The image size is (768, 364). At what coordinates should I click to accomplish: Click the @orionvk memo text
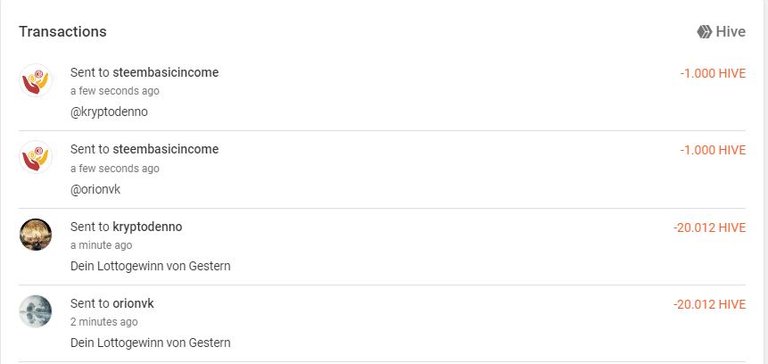click(96, 190)
